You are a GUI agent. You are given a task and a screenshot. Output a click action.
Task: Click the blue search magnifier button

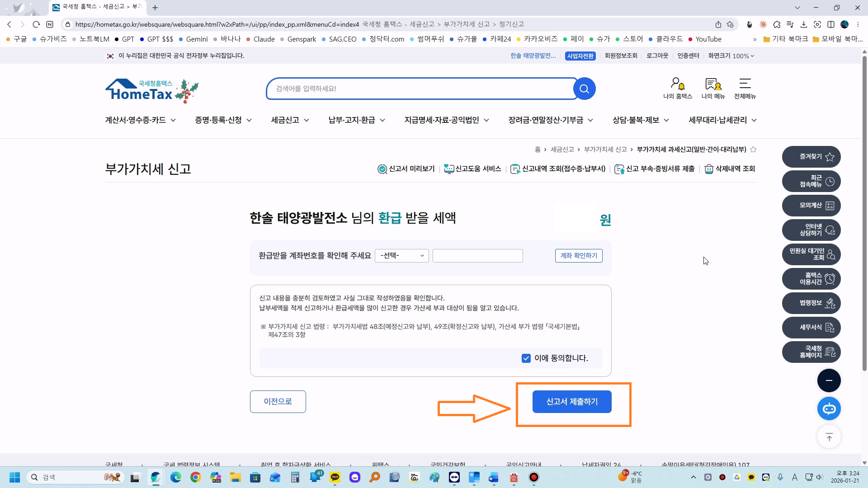584,89
